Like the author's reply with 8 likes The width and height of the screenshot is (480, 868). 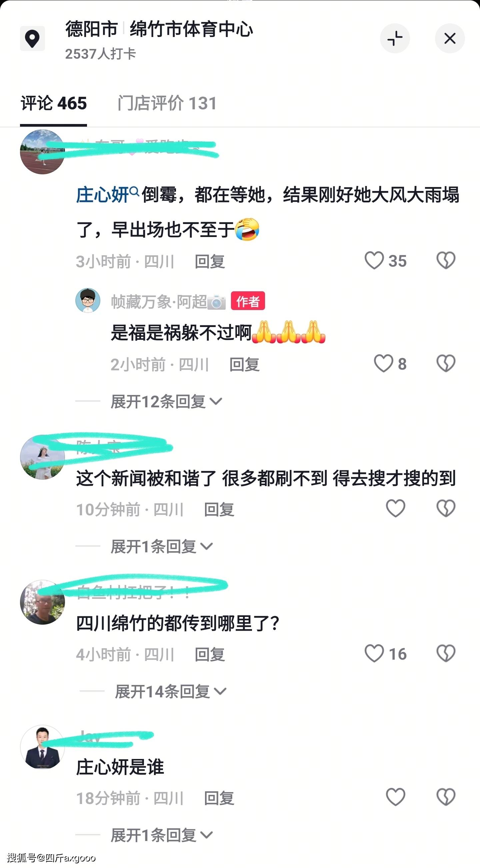pyautogui.click(x=383, y=364)
